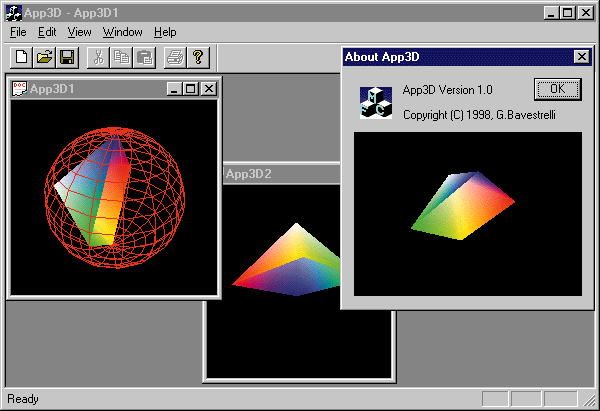Open the File menu
This screenshot has width=600, height=411.
18,32
